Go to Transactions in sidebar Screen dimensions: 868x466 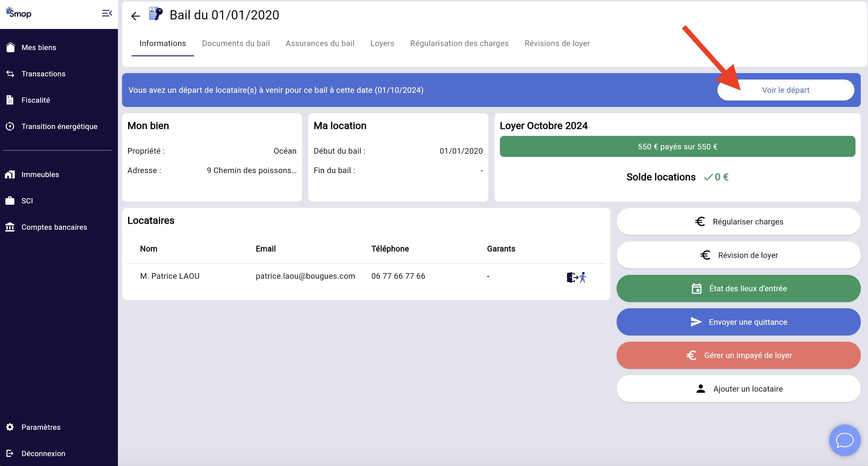coord(43,74)
